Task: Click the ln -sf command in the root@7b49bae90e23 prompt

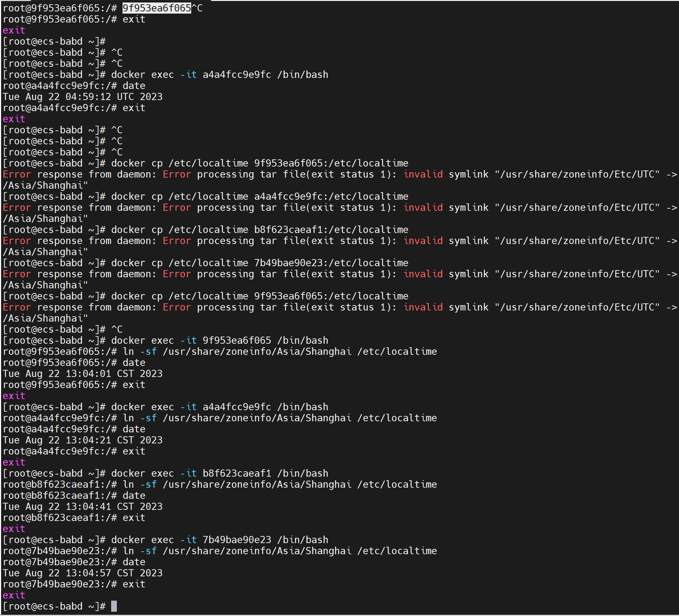Action: point(280,551)
